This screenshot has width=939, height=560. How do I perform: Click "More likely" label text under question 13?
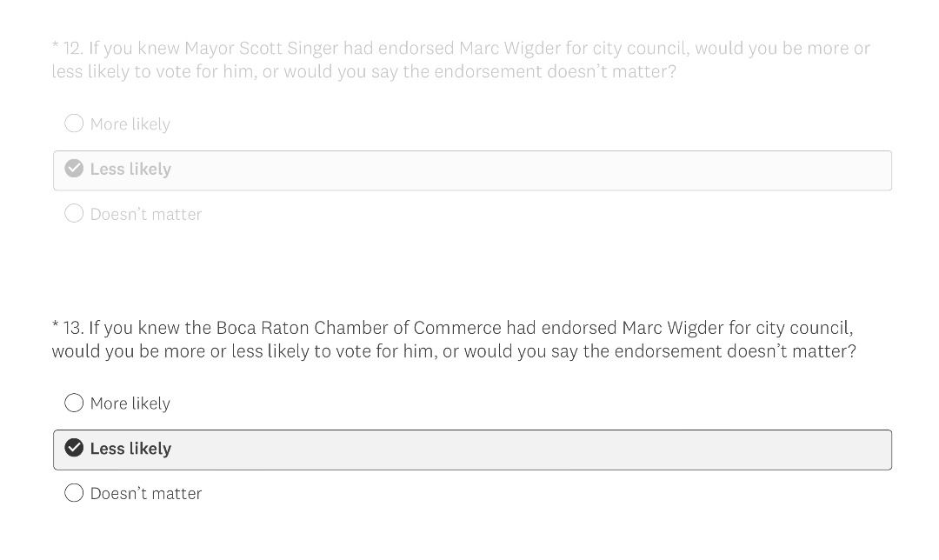[x=130, y=403]
